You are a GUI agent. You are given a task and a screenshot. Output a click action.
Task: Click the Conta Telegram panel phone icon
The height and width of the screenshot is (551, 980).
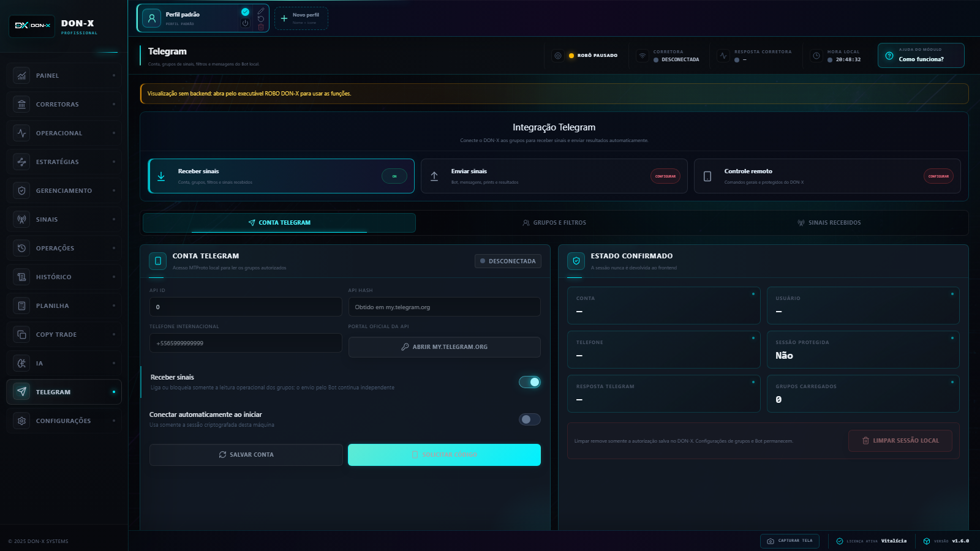point(158,261)
